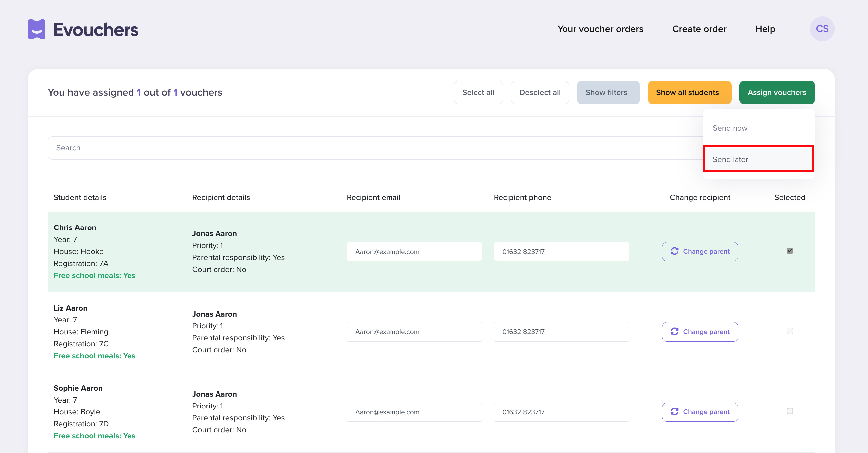Edit Chris Aaron's recipient phone field
This screenshot has height=453, width=868.
[x=562, y=251]
